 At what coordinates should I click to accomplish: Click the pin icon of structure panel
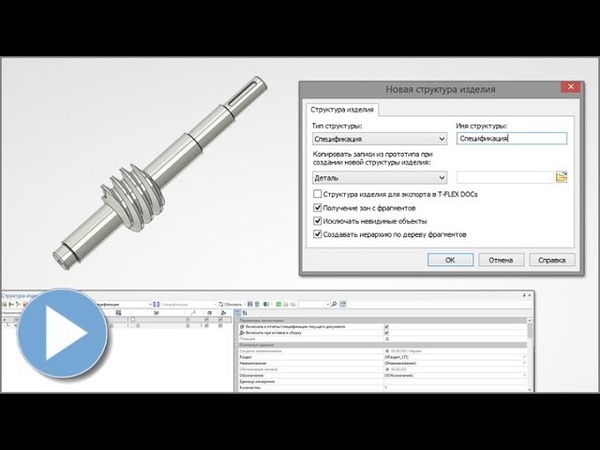pos(524,295)
